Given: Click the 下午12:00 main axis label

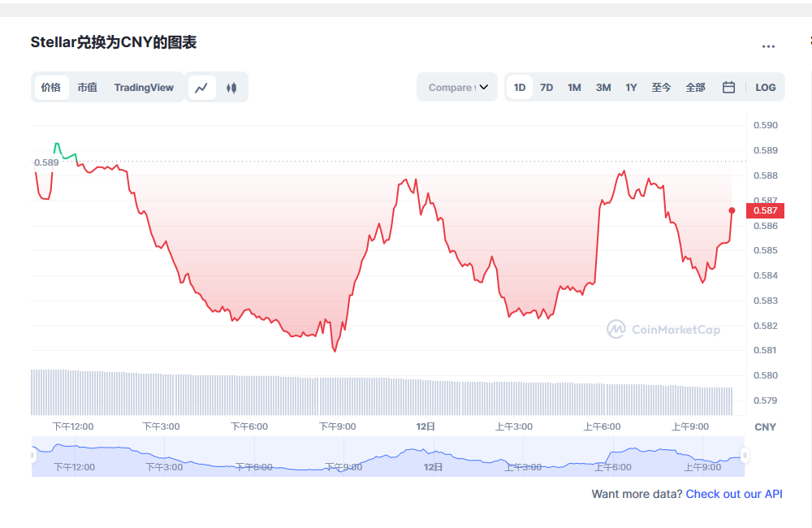Looking at the screenshot, I should (x=73, y=426).
